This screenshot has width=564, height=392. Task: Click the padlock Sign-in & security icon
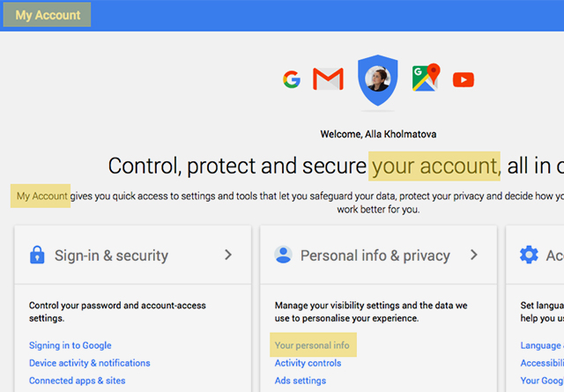tap(37, 255)
